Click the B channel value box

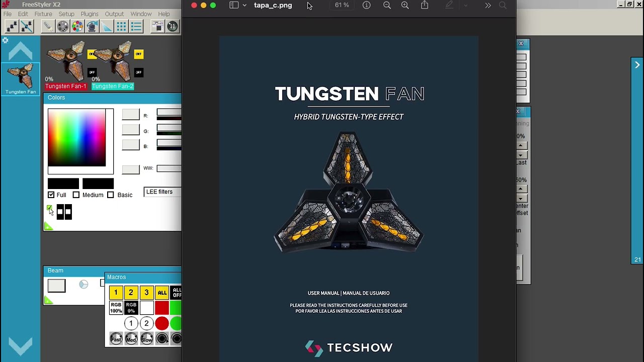tap(131, 145)
